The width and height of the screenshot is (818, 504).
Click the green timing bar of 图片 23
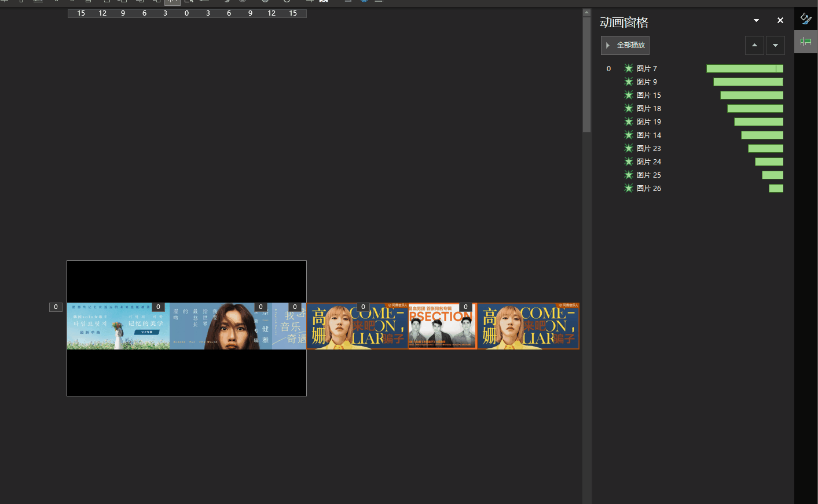766,148
